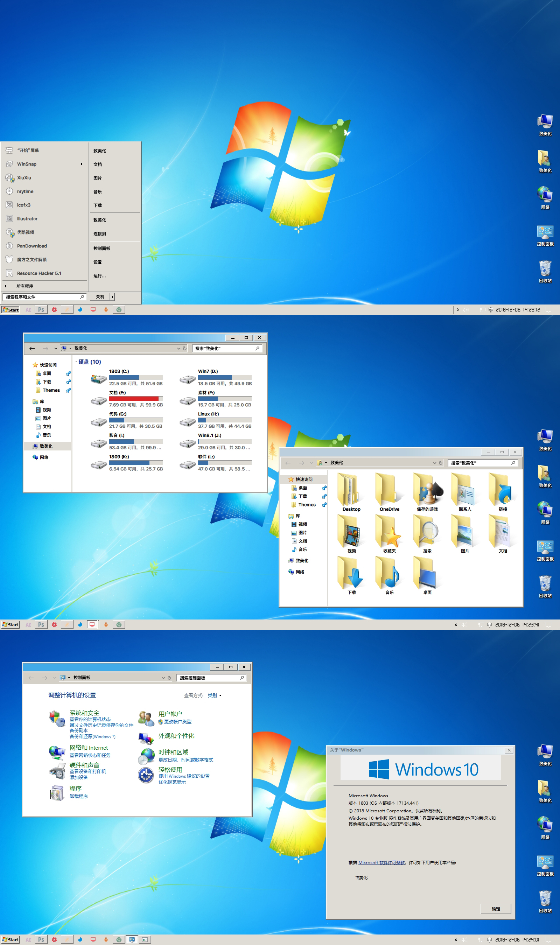Click the control panel button in the bottom taskbar
Screen dimensions: 560x945
tap(132, 939)
